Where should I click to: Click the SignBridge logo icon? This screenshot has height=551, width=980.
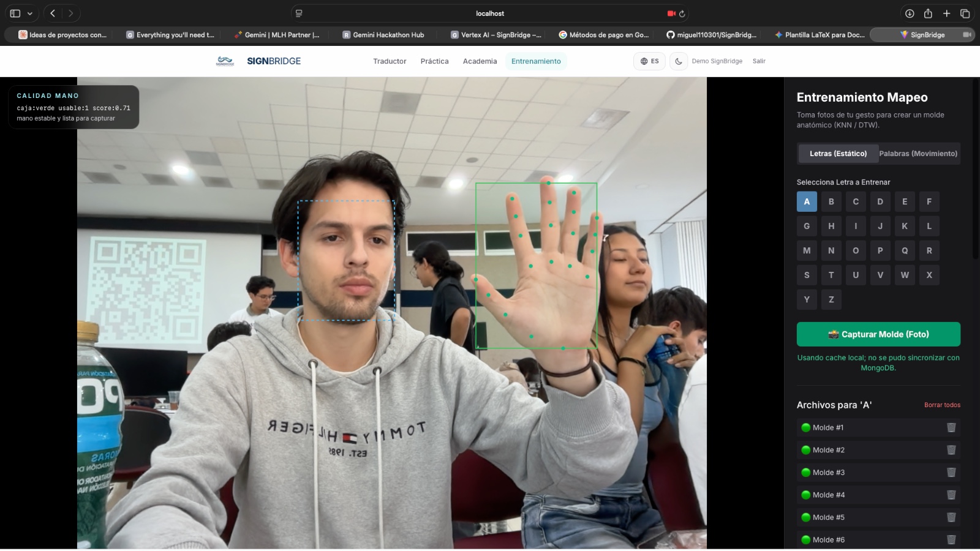click(x=225, y=61)
